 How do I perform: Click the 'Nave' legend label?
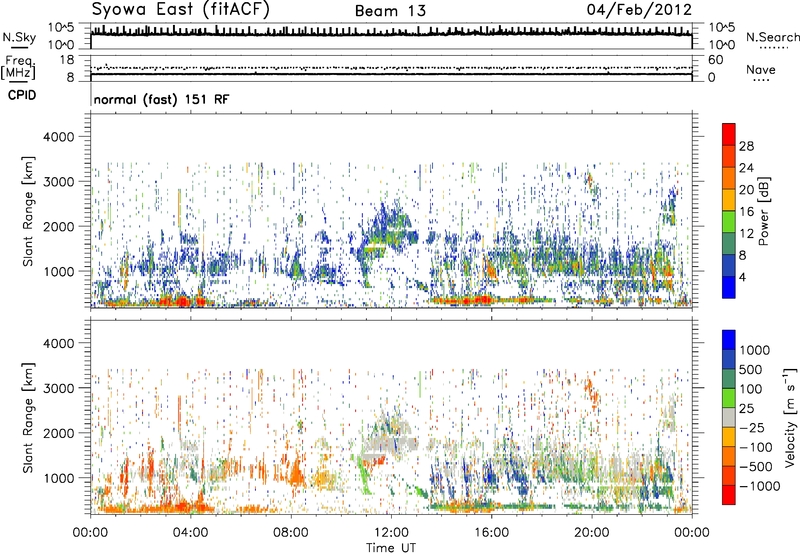point(761,69)
